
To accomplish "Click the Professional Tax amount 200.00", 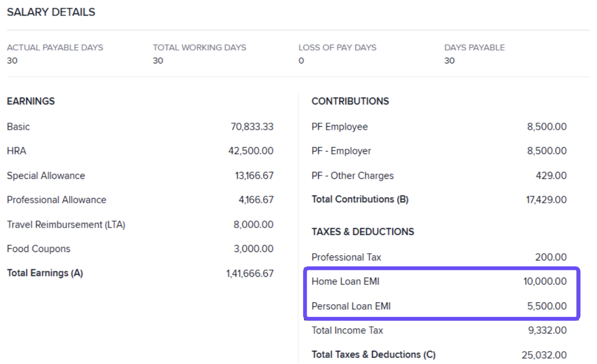I will tap(551, 257).
